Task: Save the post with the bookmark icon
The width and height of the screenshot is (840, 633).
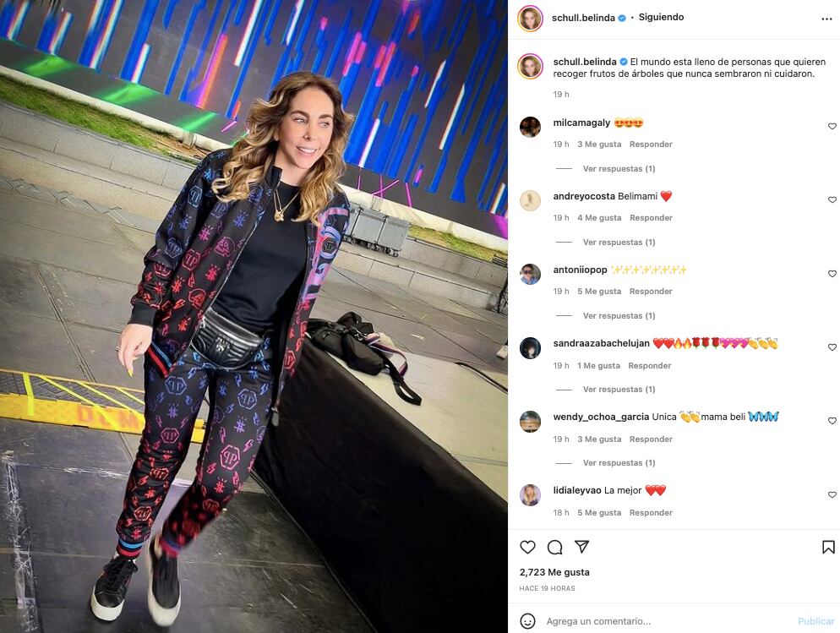Action: click(x=828, y=547)
